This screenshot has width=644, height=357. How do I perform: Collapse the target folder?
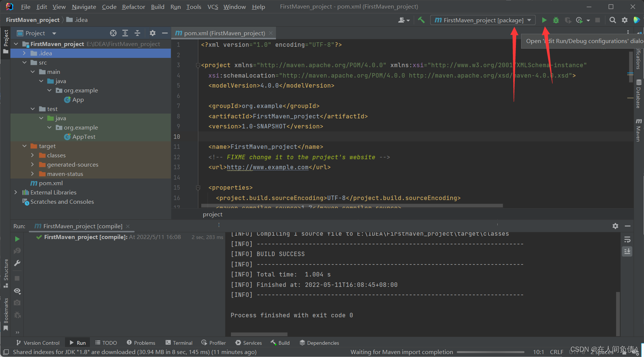(x=25, y=146)
